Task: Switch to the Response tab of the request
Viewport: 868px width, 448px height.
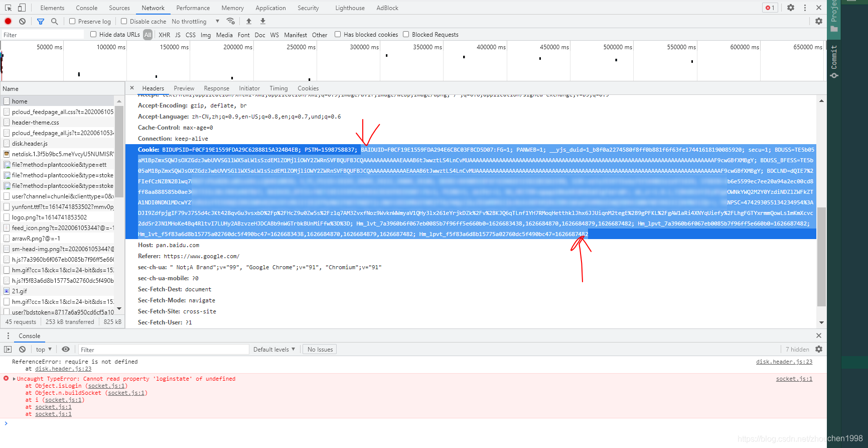Action: coord(216,88)
